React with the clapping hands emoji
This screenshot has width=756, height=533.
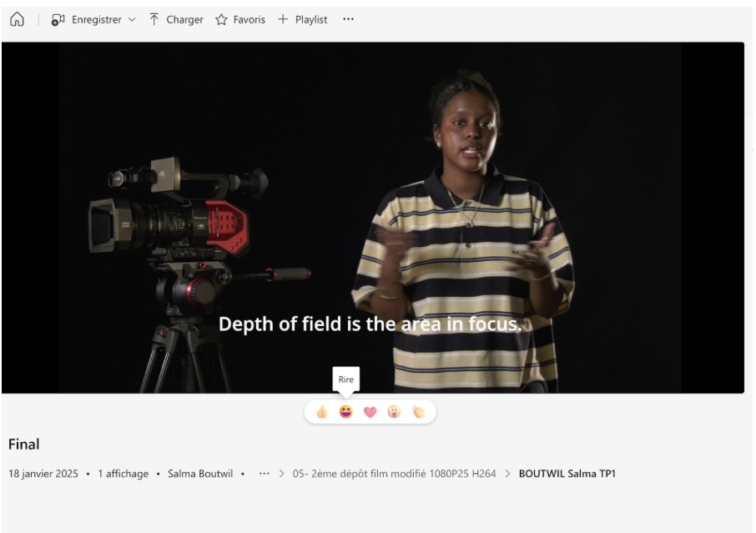[418, 412]
